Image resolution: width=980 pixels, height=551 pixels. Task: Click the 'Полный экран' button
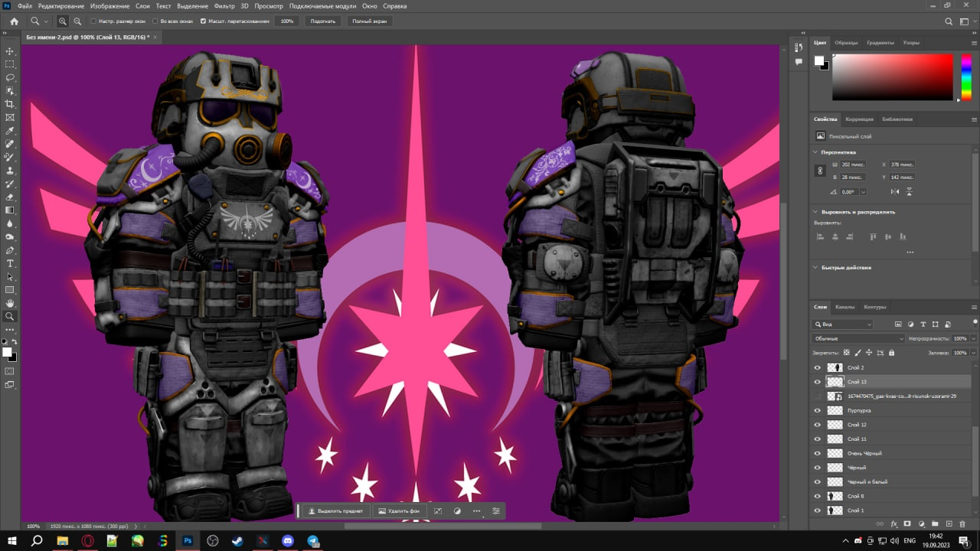[369, 21]
